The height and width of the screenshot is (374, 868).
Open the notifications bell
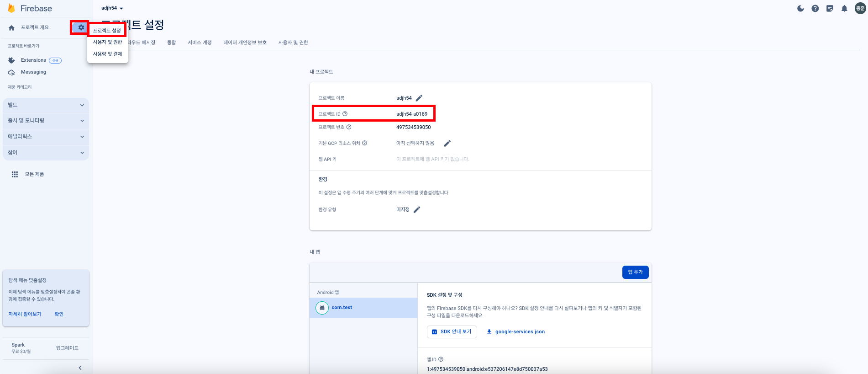point(844,8)
